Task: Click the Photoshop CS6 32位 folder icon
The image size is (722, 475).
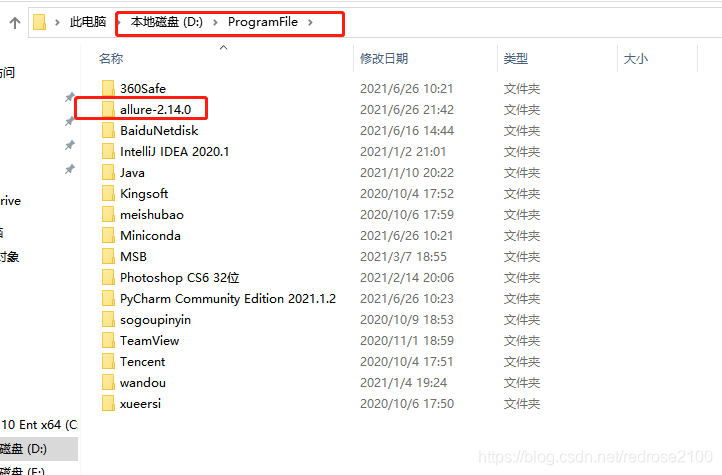Action: point(108,278)
